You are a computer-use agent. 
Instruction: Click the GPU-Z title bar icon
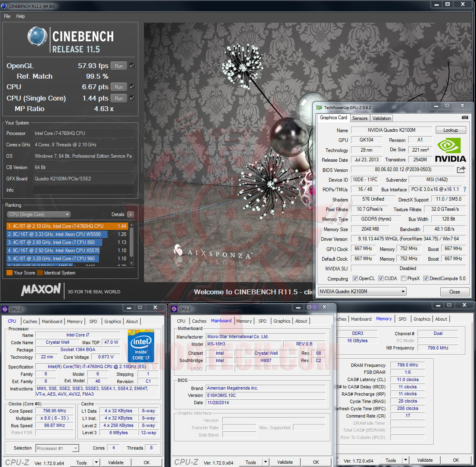click(319, 107)
